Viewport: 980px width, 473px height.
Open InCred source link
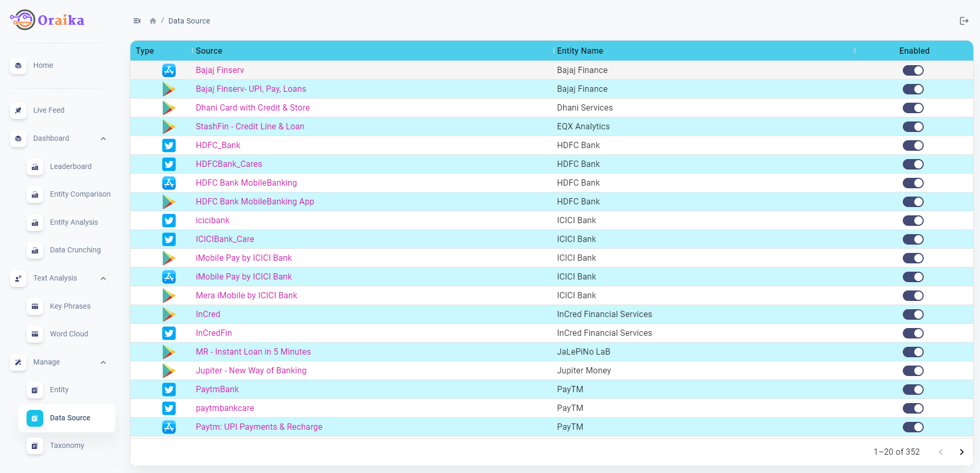pyautogui.click(x=208, y=314)
